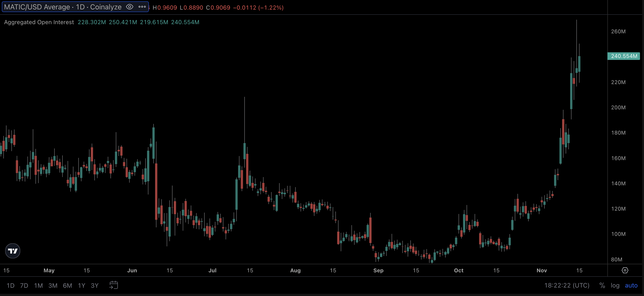Select the 7D time range
Image resolution: width=644 pixels, height=296 pixels.
(x=24, y=285)
